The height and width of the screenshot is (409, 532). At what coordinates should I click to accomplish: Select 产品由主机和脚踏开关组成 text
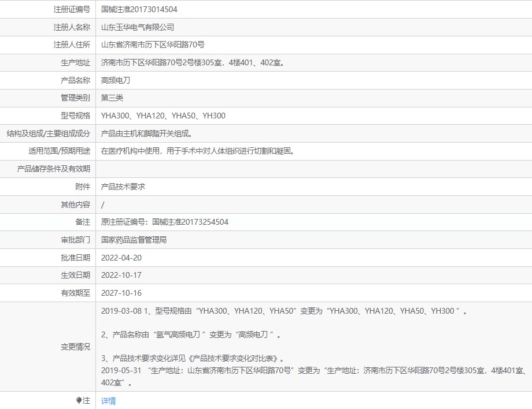coord(146,133)
